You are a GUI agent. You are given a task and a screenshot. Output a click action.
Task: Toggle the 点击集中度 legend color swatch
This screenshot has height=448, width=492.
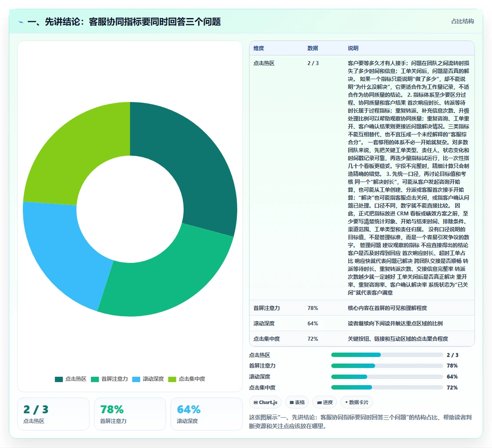[x=172, y=379]
